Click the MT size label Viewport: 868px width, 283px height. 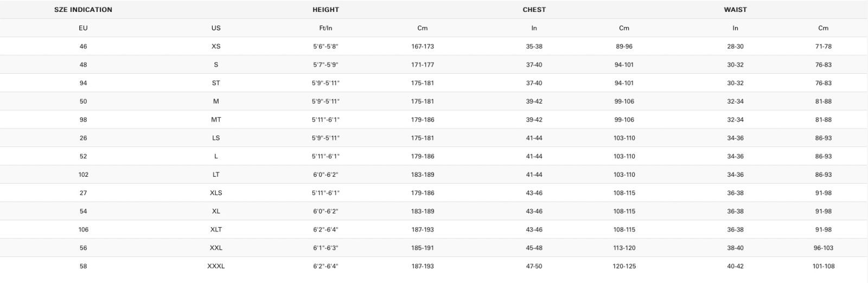216,120
